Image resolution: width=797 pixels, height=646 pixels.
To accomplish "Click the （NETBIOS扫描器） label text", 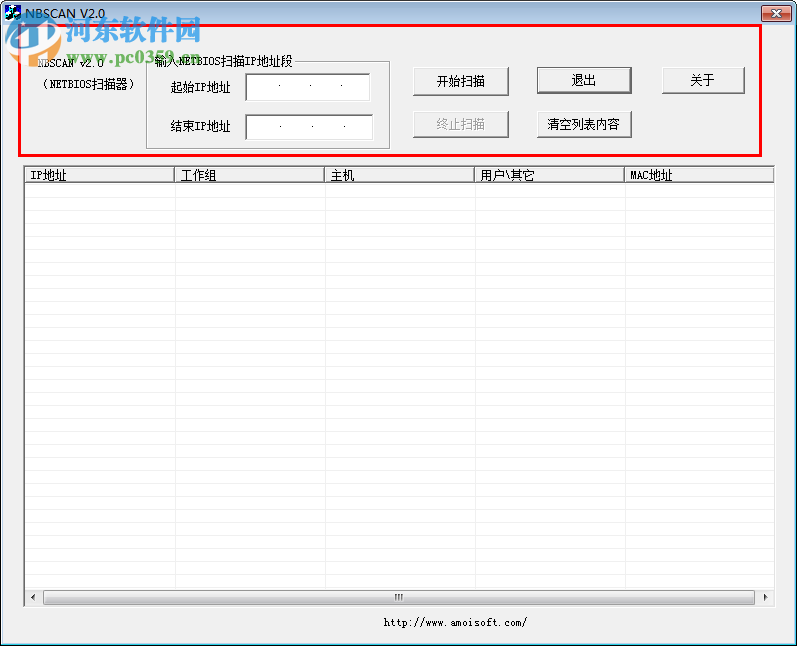I will coord(88,84).
